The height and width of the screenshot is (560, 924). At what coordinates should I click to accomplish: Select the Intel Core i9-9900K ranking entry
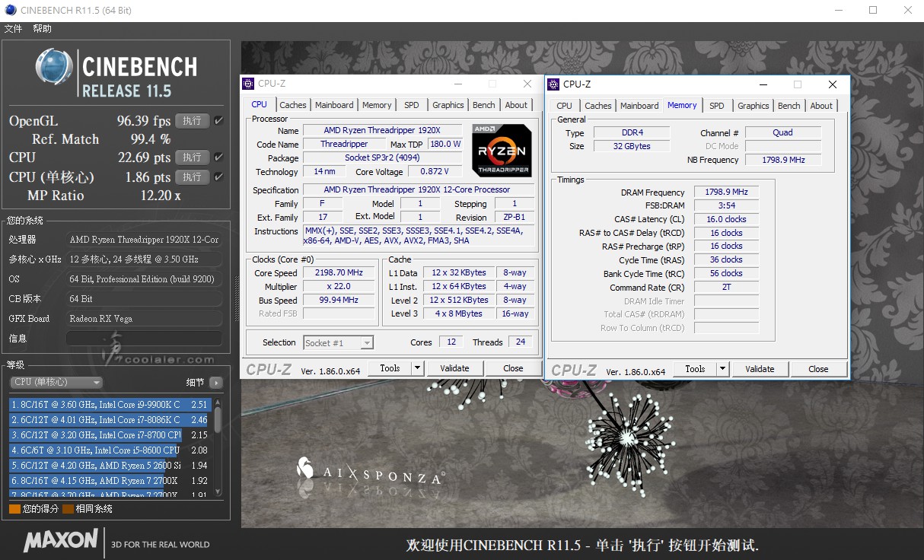coord(96,405)
